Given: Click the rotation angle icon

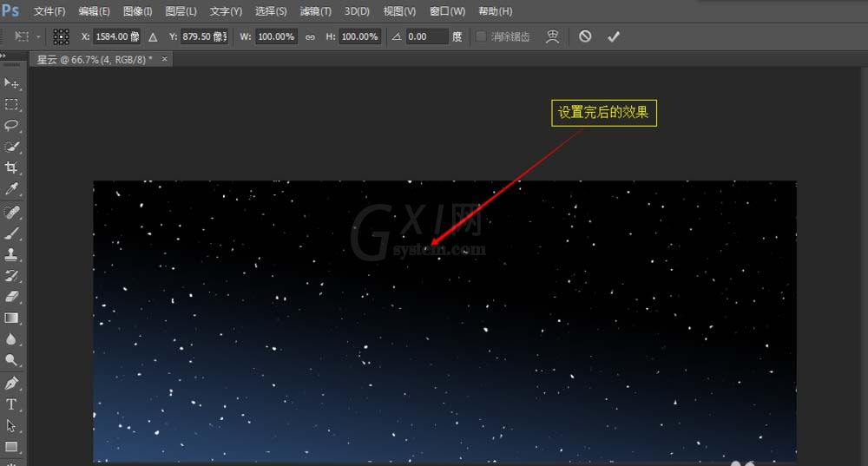Looking at the screenshot, I should point(397,37).
